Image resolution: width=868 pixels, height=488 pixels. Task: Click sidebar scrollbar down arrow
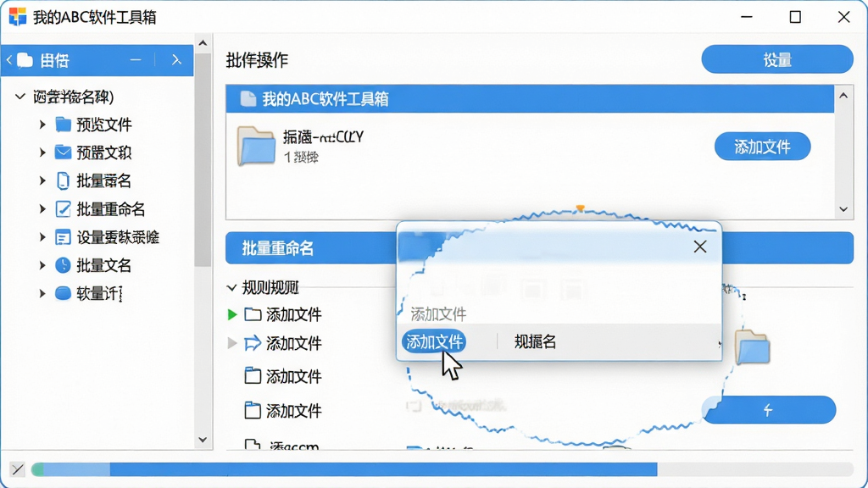pyautogui.click(x=203, y=440)
